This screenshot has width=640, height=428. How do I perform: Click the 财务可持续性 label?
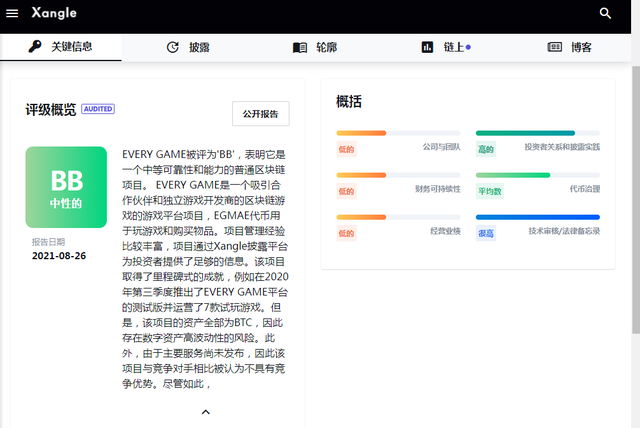tap(438, 189)
